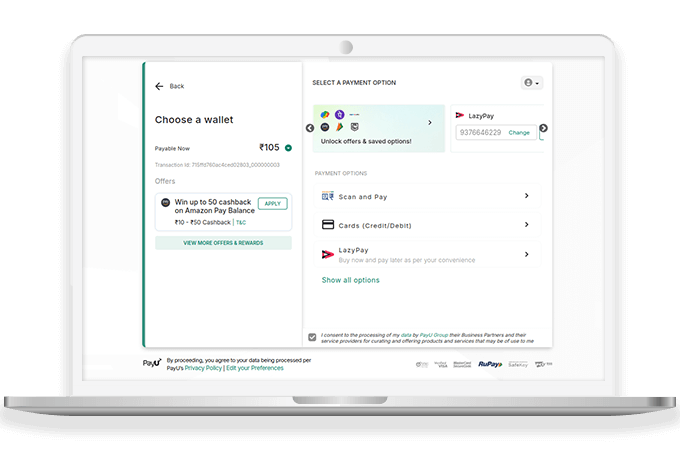
Task: Toggle the data processing consent checkbox
Action: pyautogui.click(x=312, y=337)
